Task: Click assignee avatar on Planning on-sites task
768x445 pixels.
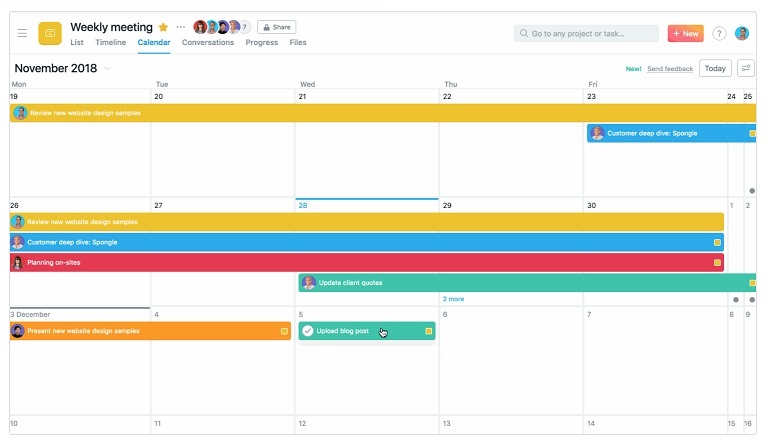Action: (x=18, y=262)
